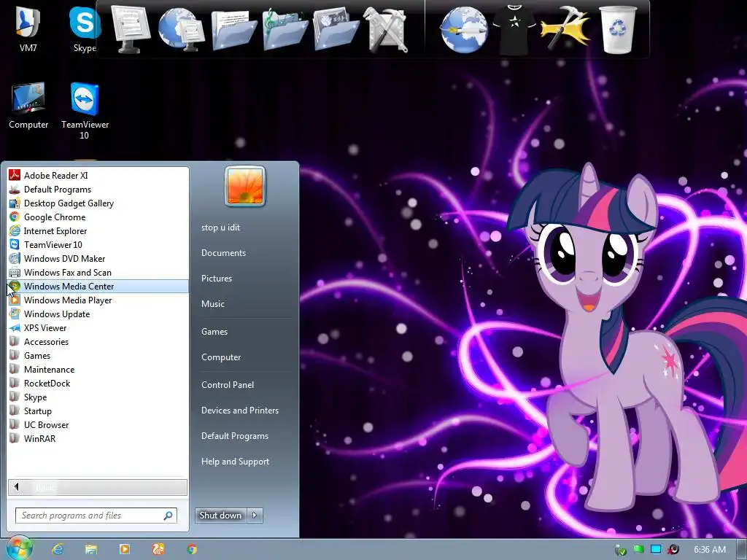The width and height of the screenshot is (747, 560).
Task: Open Windows Explorer from the taskbar
Action: 91,549
